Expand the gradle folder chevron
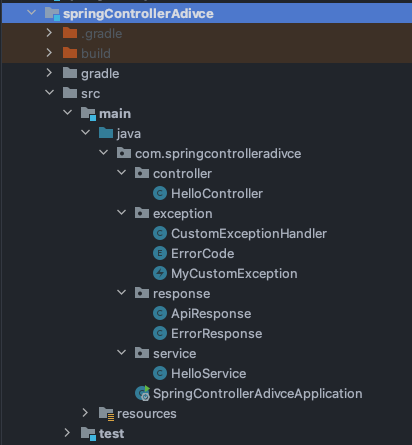This screenshot has width=412, height=445. coord(49,72)
